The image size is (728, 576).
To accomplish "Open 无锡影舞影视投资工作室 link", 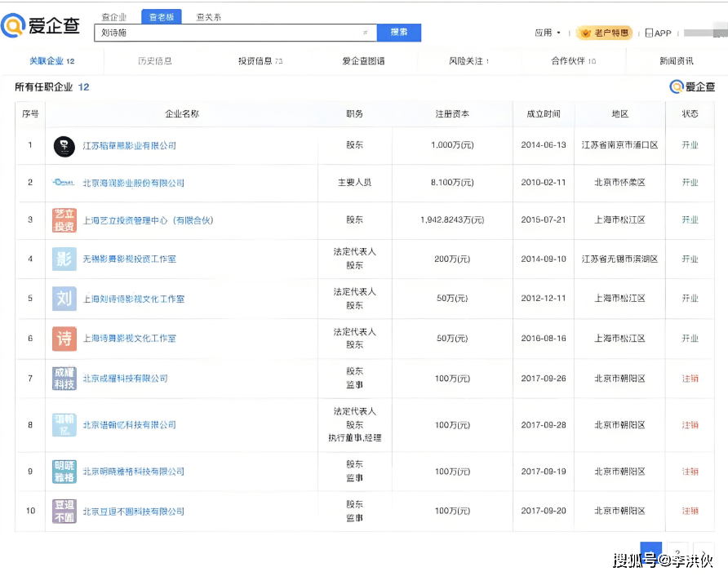I will click(130, 259).
